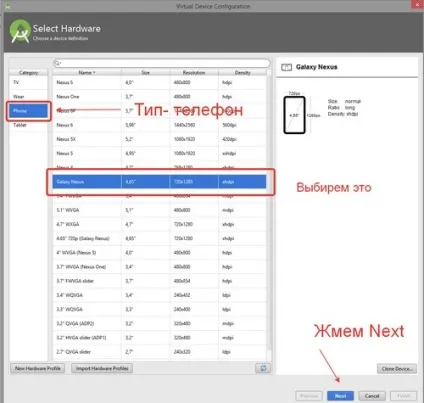Select the Tablet category
Screen dimensions: 424x403
point(28,125)
